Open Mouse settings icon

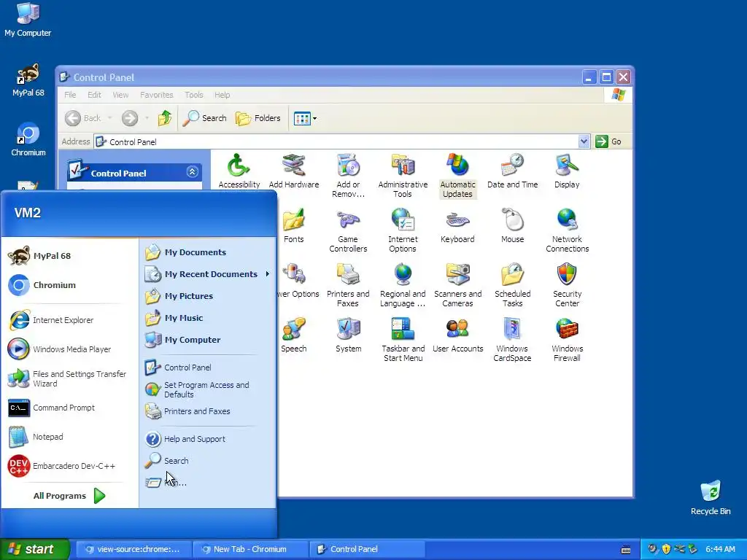tap(512, 226)
